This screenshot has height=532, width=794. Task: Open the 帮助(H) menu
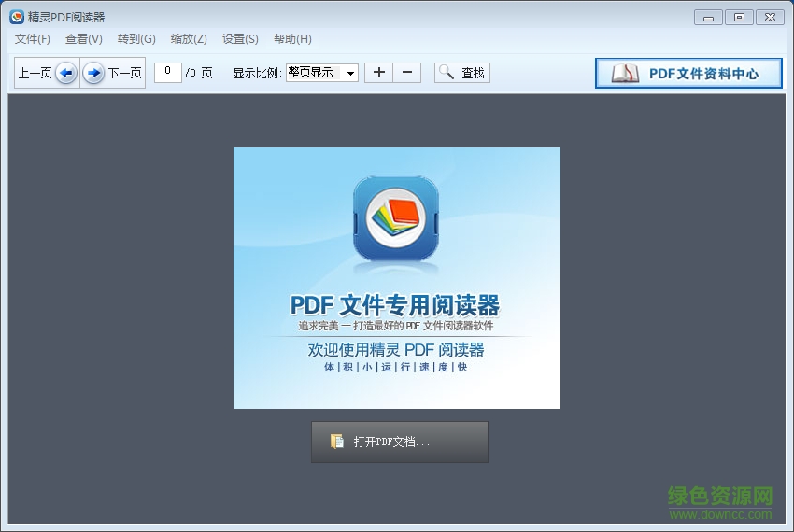pos(292,39)
